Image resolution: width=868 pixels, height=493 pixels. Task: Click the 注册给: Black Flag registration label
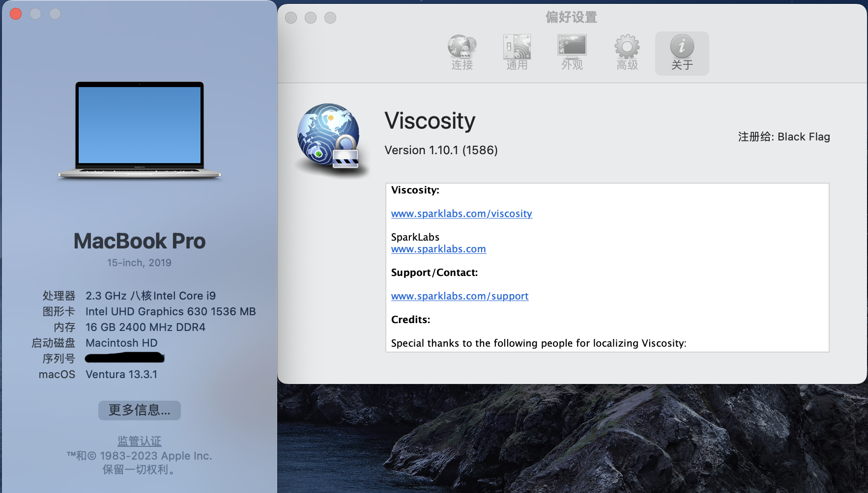tap(783, 137)
